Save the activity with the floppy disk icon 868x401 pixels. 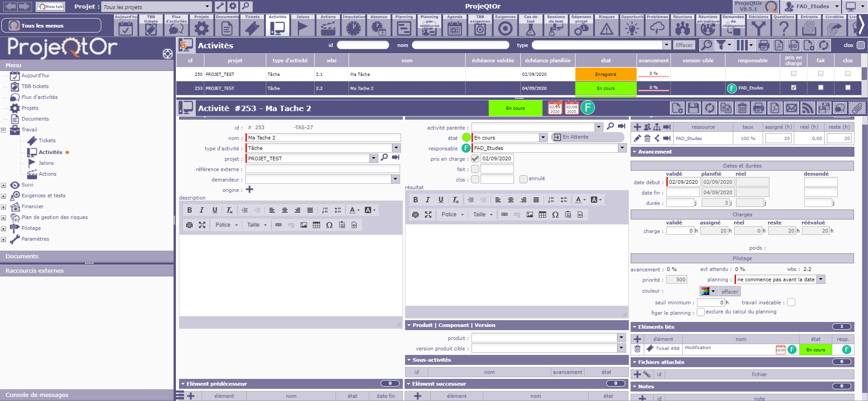coord(693,108)
